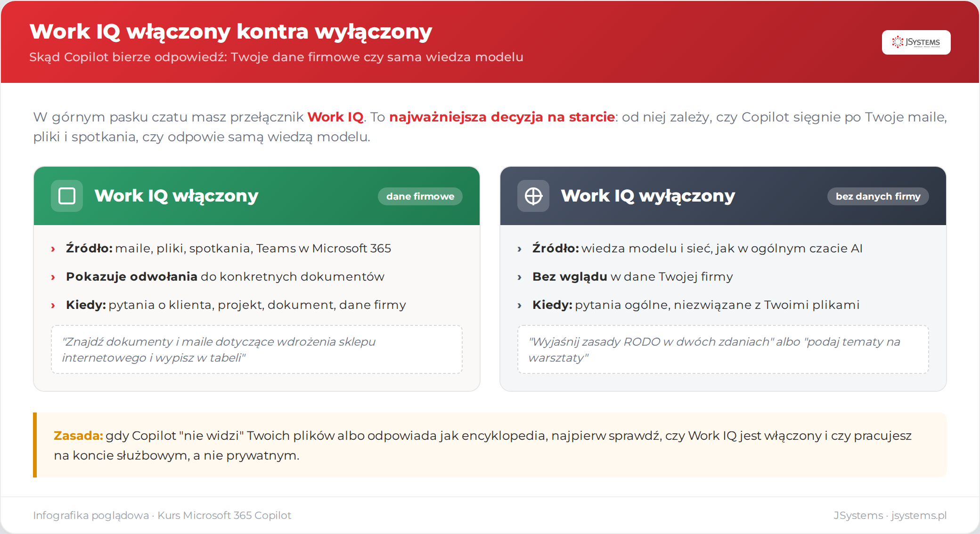
Task: Click the 'na koncie służbowym, a nie prywatnym' sentence
Action: tap(177, 455)
